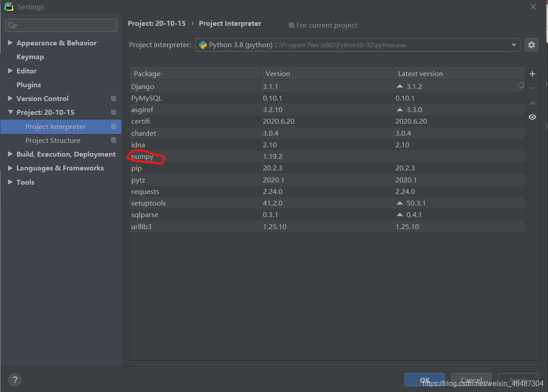Click the PyCharm logo in title bar
The height and width of the screenshot is (392, 548).
(x=9, y=7)
